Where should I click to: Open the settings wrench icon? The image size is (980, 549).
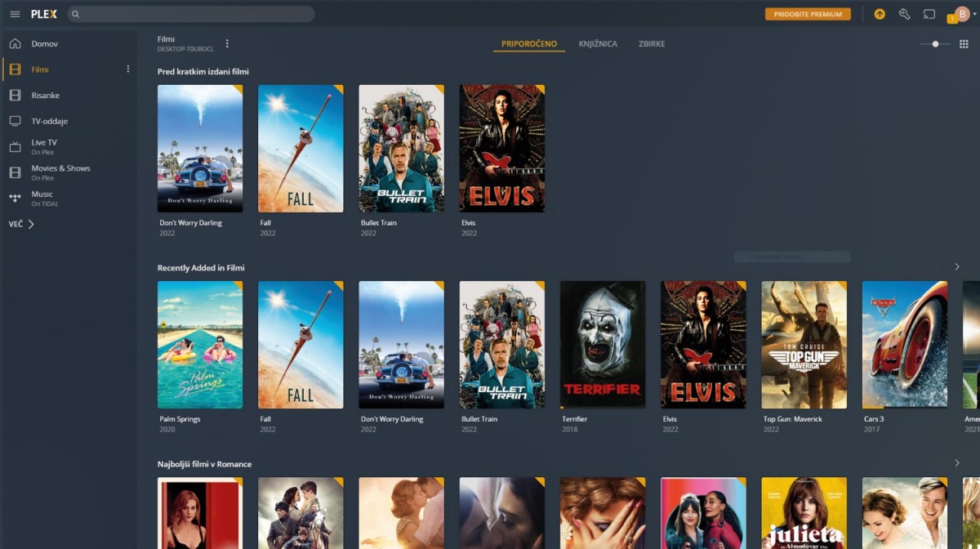point(904,14)
